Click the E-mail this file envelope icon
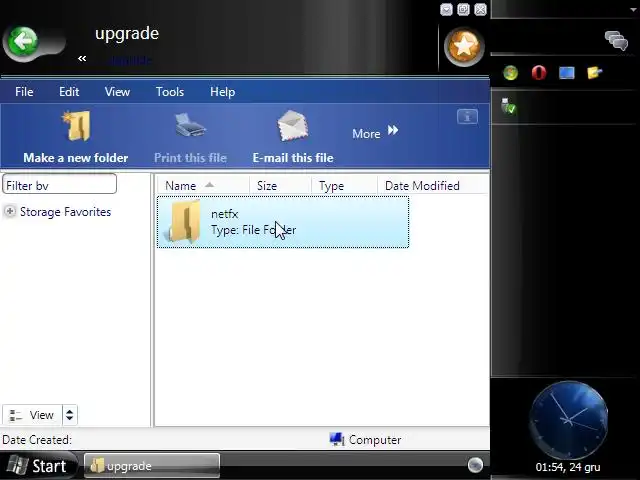The height and width of the screenshot is (480, 640). tap(293, 125)
